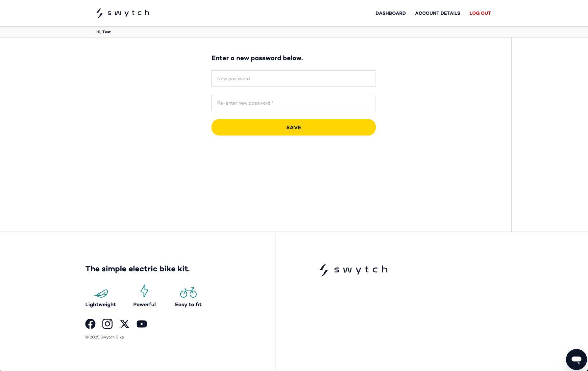Open the Facebook social icon
Image resolution: width=588 pixels, height=371 pixels.
pos(90,324)
